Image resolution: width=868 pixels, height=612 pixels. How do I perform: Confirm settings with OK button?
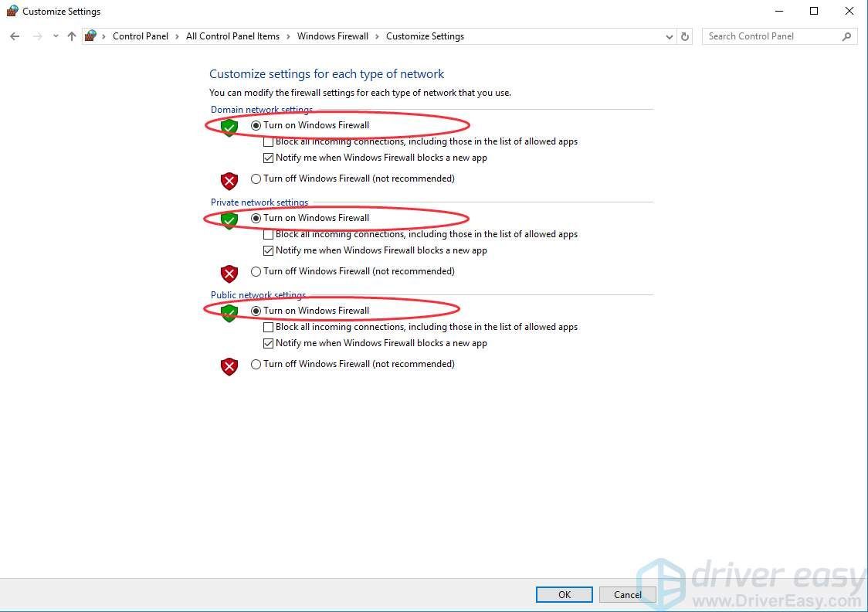[x=564, y=594]
